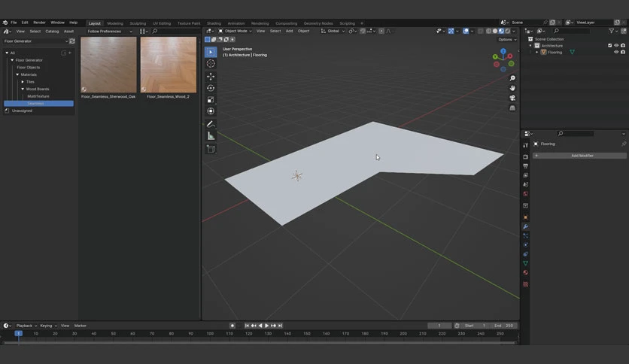
Task: Open the Material properties tab
Action: click(525, 272)
